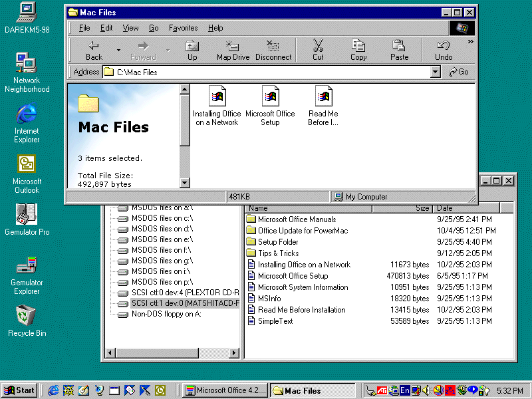The width and height of the screenshot is (532, 399).
Task: Switch to Microsoft Office 4.2... taskbar button
Action: pos(225,390)
